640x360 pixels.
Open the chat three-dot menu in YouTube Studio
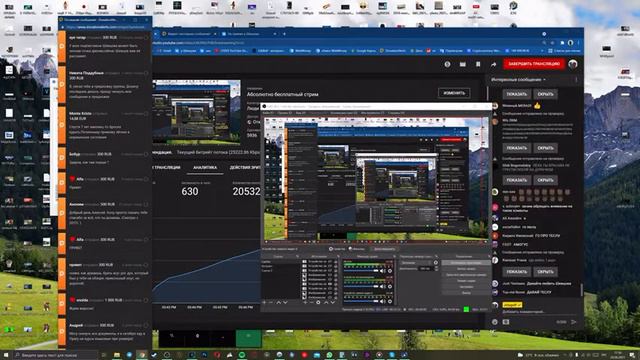click(x=576, y=80)
